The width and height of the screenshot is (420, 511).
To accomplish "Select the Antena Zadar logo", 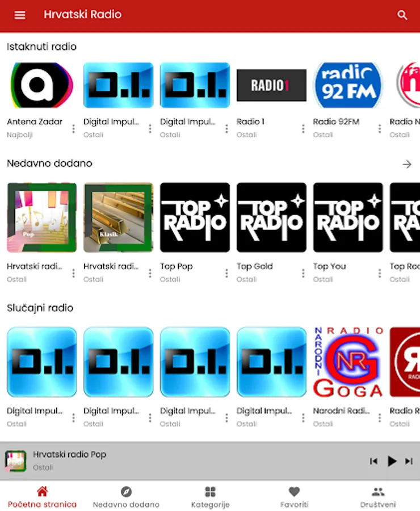I will point(41,85).
